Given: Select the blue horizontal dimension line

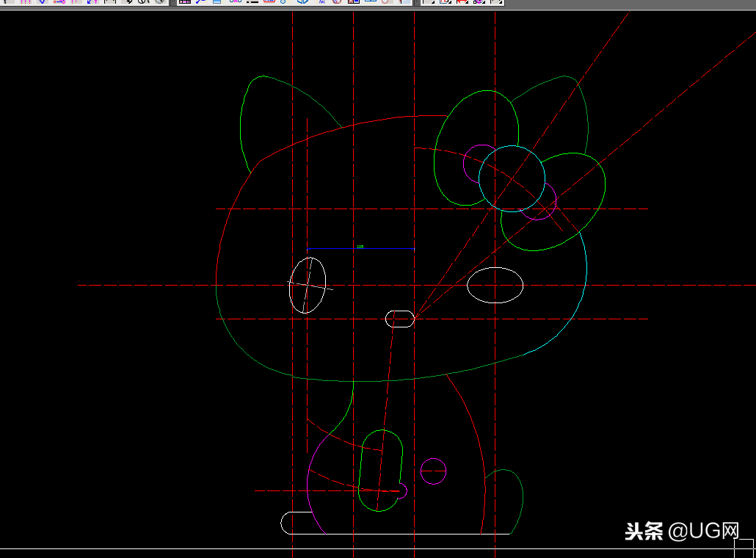Looking at the screenshot, I should [360, 249].
